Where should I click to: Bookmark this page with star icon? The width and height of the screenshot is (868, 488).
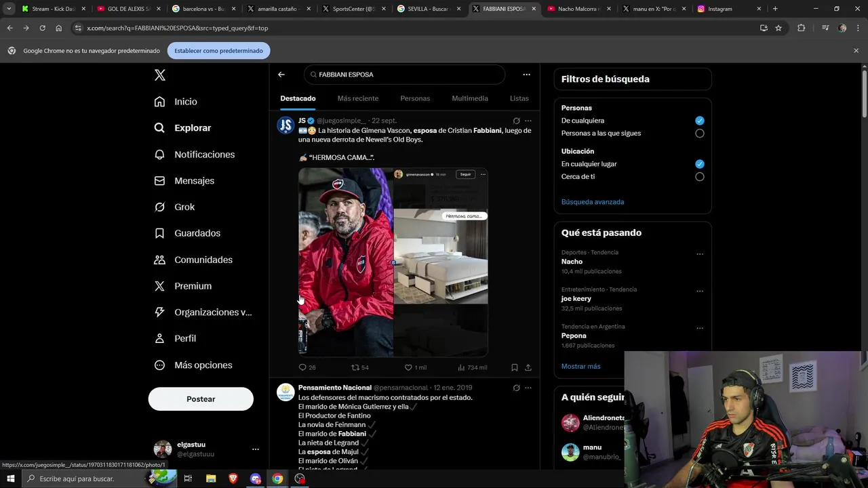(x=778, y=28)
